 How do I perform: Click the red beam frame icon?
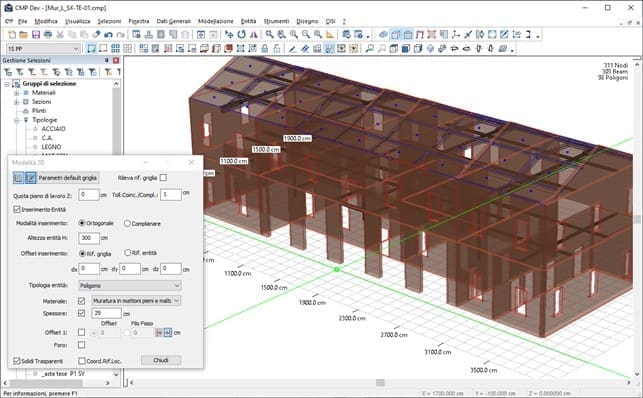[420, 34]
